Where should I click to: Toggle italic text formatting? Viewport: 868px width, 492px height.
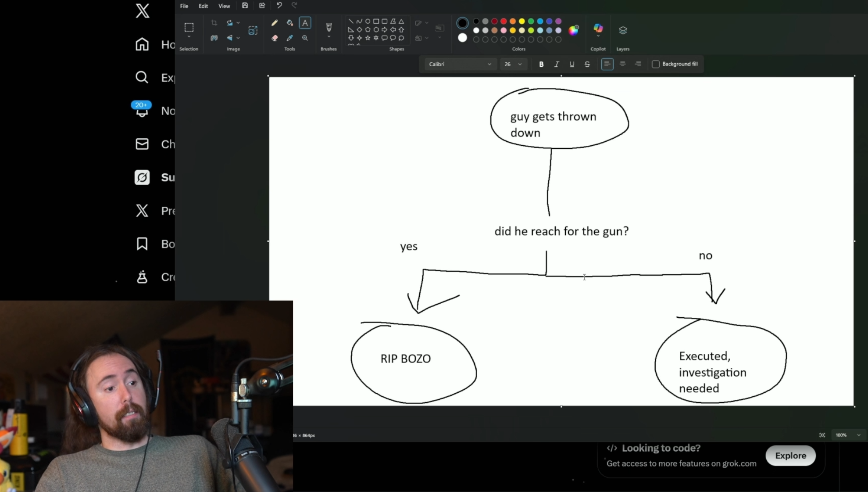click(x=557, y=64)
